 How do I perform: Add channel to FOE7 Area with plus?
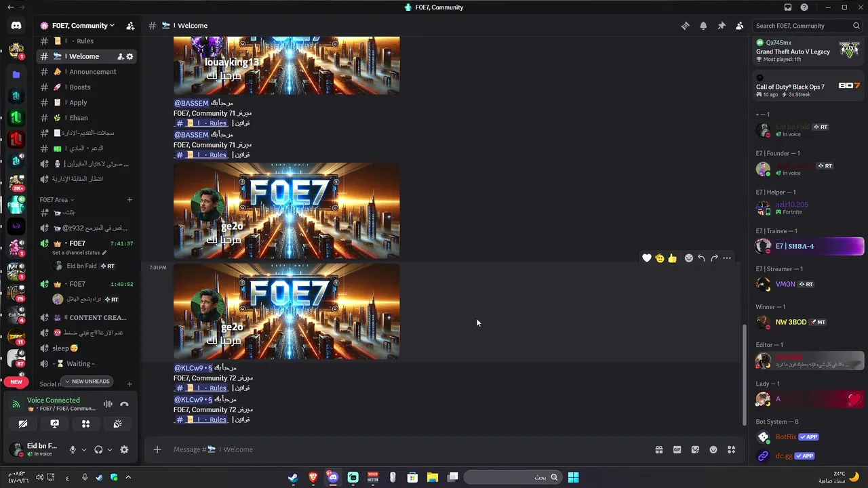[x=130, y=200]
